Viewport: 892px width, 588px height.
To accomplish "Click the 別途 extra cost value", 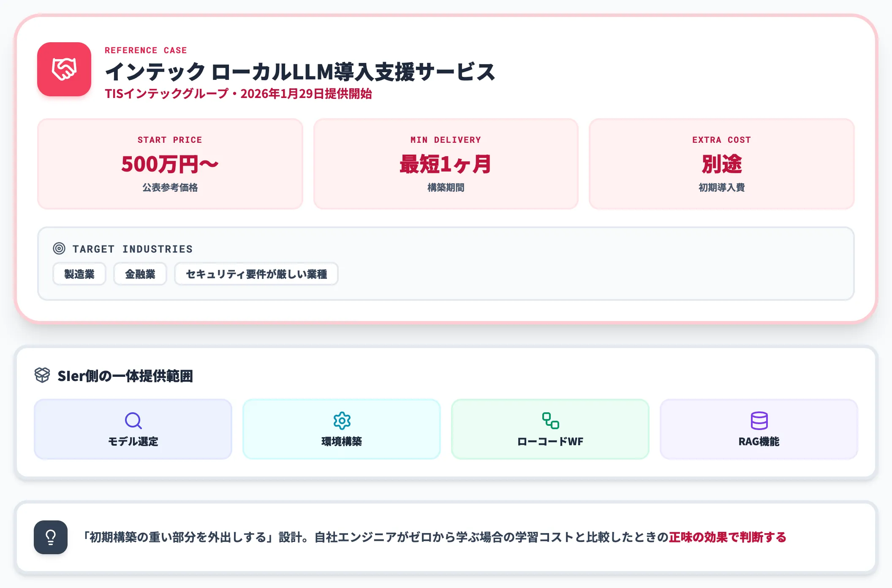I will 722,164.
